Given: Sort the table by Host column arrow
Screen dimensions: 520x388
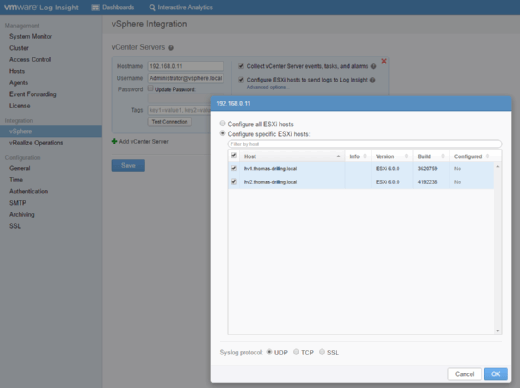Looking at the screenshot, I should pyautogui.click(x=338, y=156).
